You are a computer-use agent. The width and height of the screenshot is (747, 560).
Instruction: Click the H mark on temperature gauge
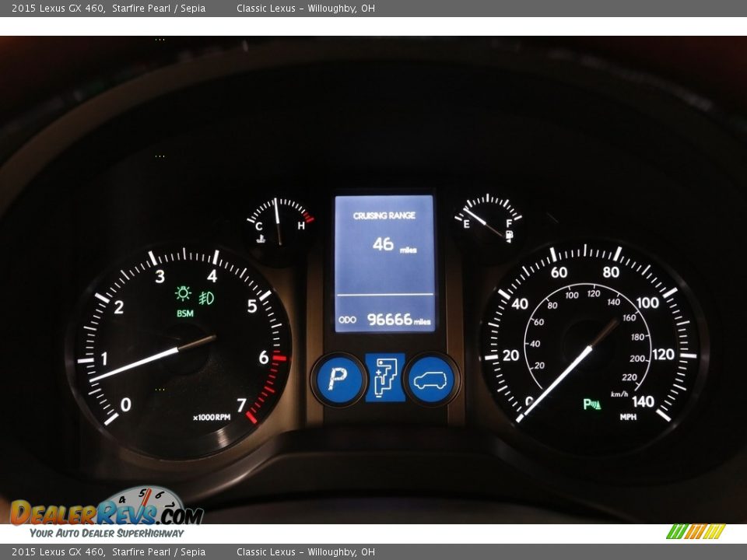tap(301, 226)
